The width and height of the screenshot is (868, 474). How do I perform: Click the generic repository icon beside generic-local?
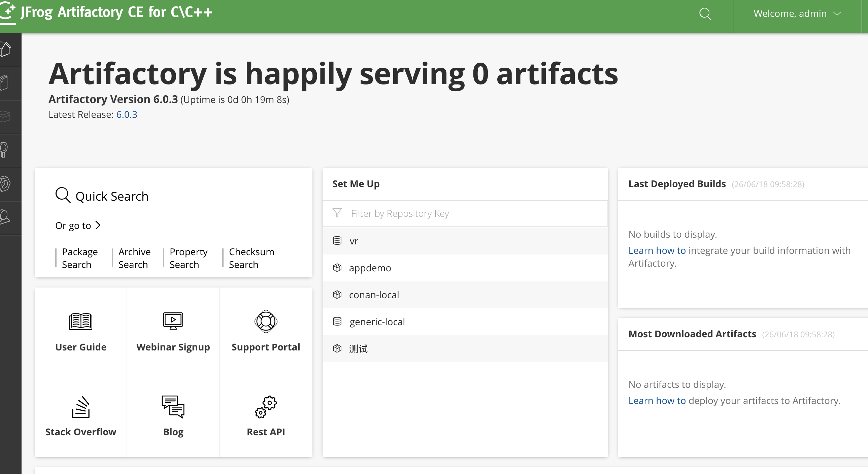pos(337,321)
